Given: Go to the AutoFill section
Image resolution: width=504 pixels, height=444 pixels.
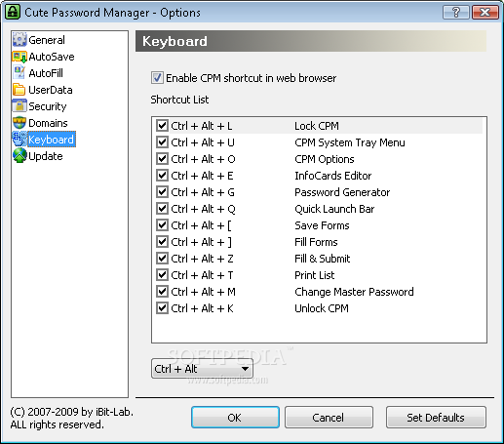Looking at the screenshot, I should (46, 73).
